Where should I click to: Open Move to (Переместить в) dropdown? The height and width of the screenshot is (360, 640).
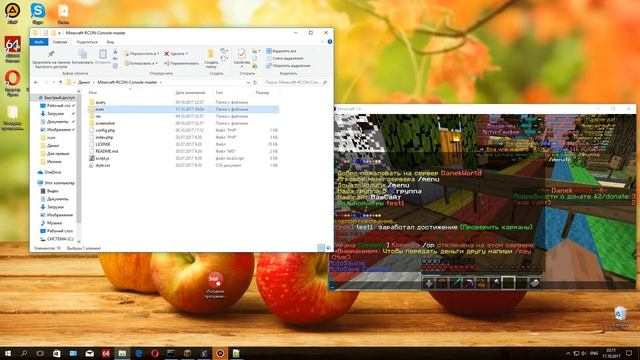(x=141, y=53)
